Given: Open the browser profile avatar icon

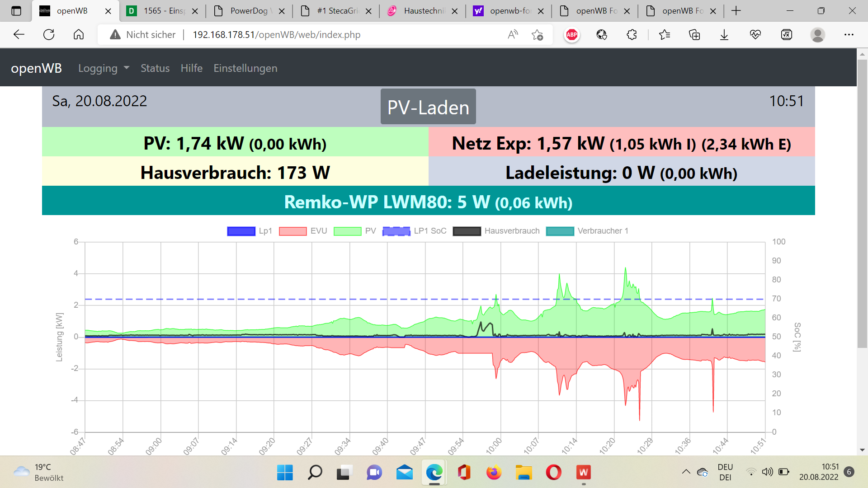Looking at the screenshot, I should pyautogui.click(x=817, y=35).
